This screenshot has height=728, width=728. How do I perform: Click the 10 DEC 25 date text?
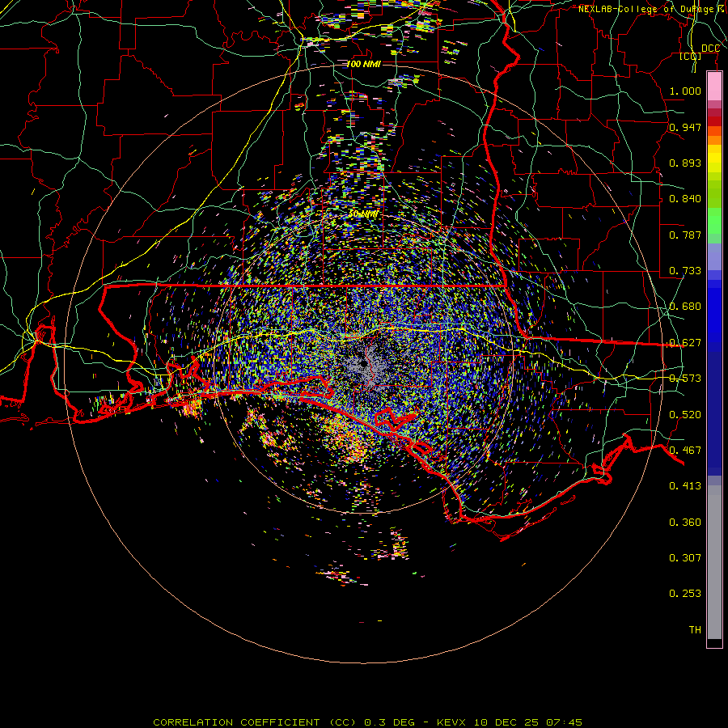click(x=505, y=722)
